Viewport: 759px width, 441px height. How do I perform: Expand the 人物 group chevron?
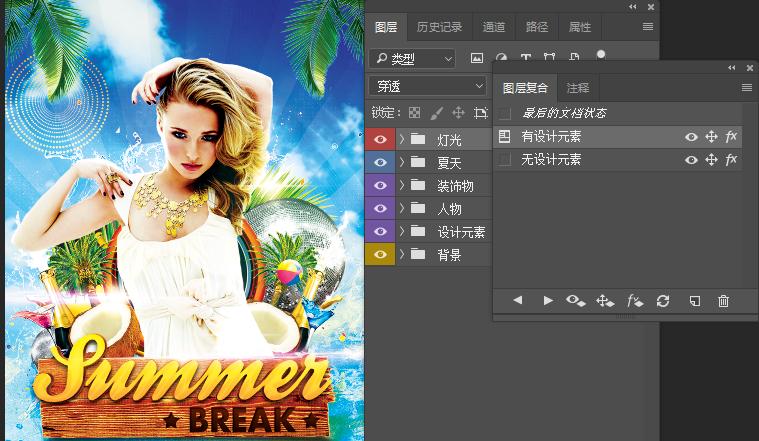tap(402, 208)
